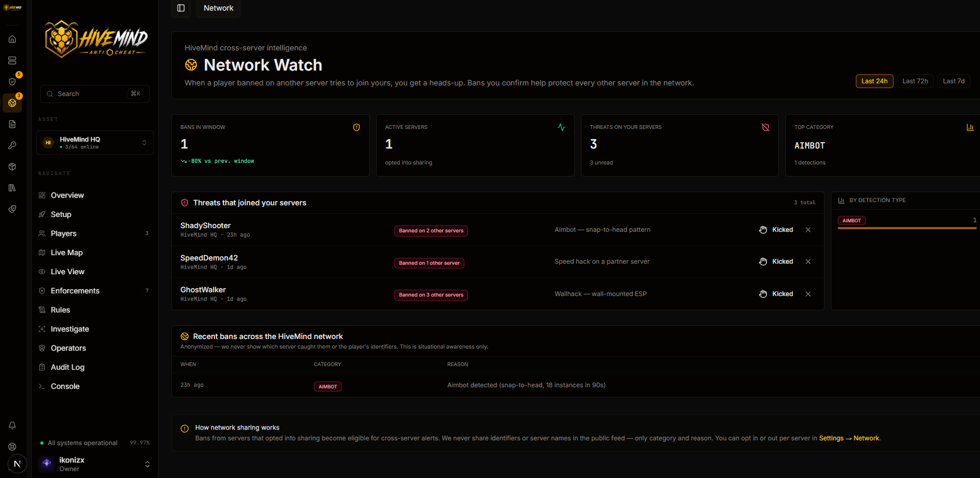
Task: Open the lifebuoy support icon above the avatar
Action: tap(12, 447)
